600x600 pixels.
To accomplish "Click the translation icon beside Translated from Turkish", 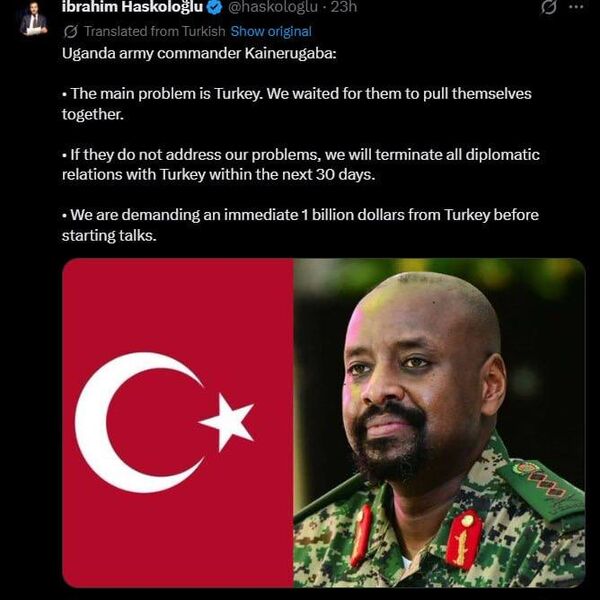I will click(71, 32).
